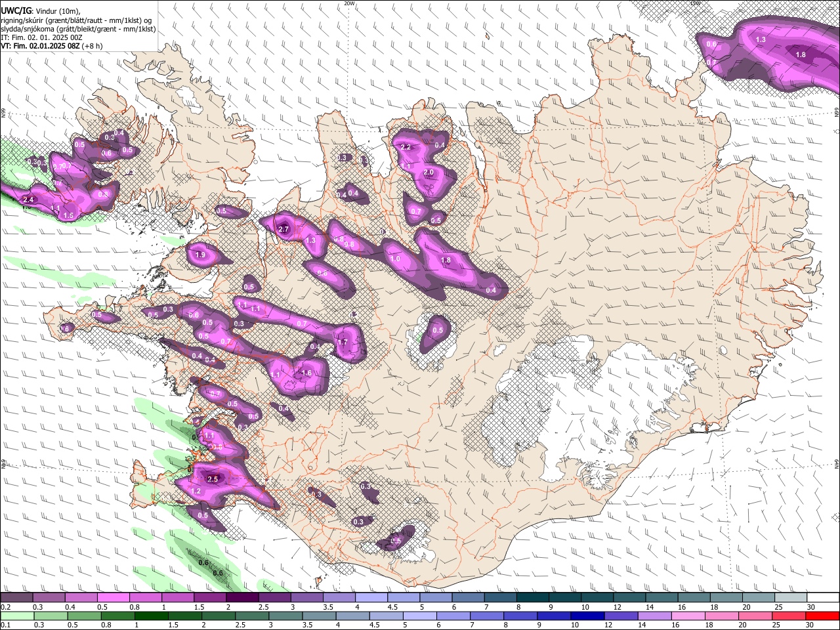Viewport: 840px width, 630px height.
Task: Click the 2.4 value near the western edge
Action: [x=28, y=199]
